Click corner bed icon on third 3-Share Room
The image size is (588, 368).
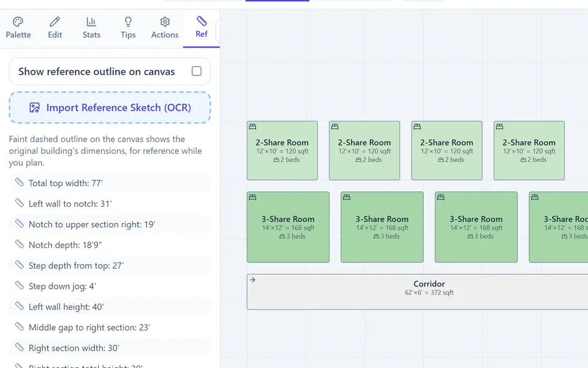pos(441,197)
